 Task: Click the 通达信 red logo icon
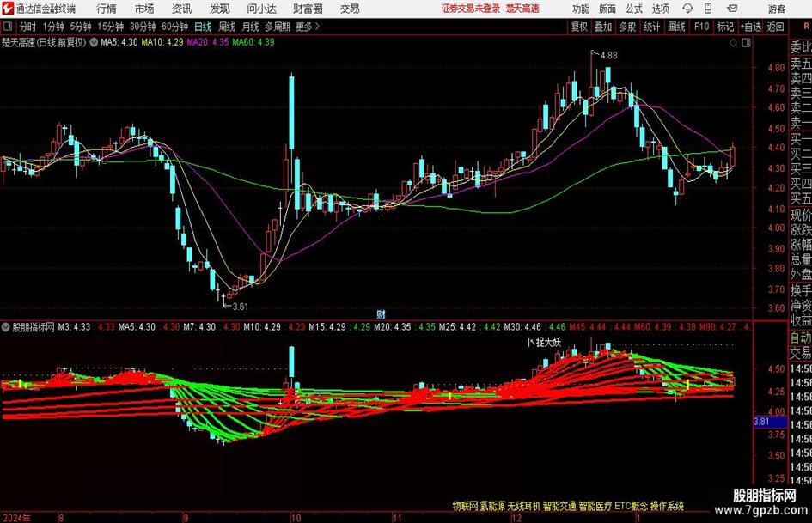(x=7, y=9)
